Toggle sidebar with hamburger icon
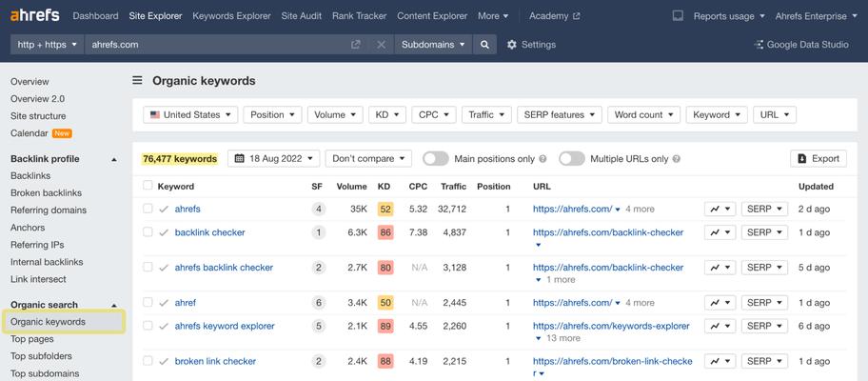This screenshot has width=868, height=381. [137, 81]
